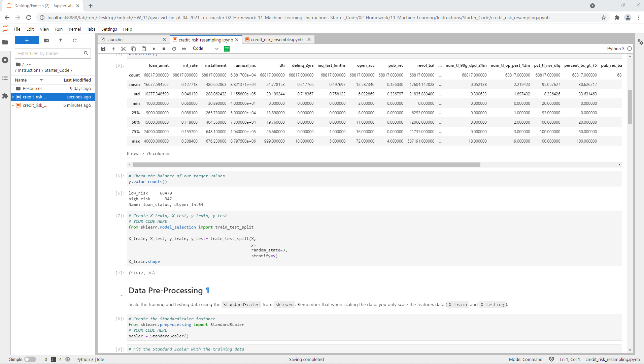Open terminals count icon in status bar

54,360
